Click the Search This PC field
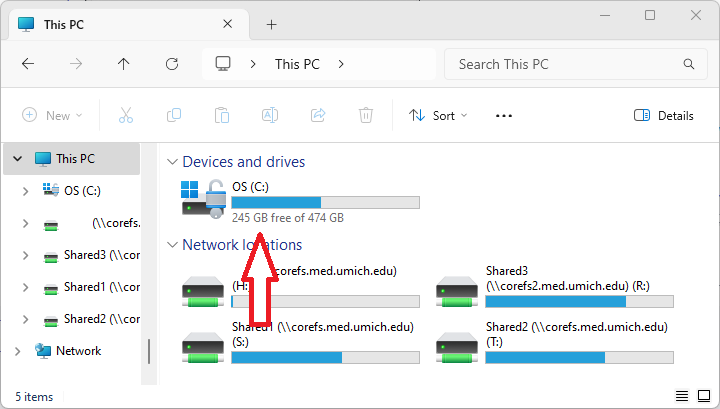720x409 pixels. point(565,64)
